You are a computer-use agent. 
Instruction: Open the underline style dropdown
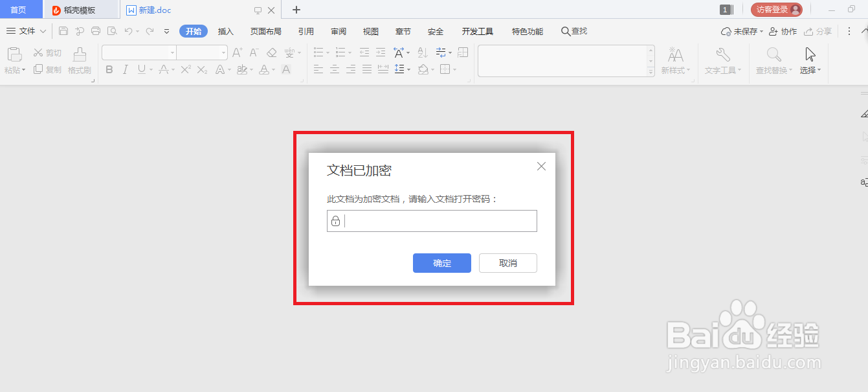(151, 69)
